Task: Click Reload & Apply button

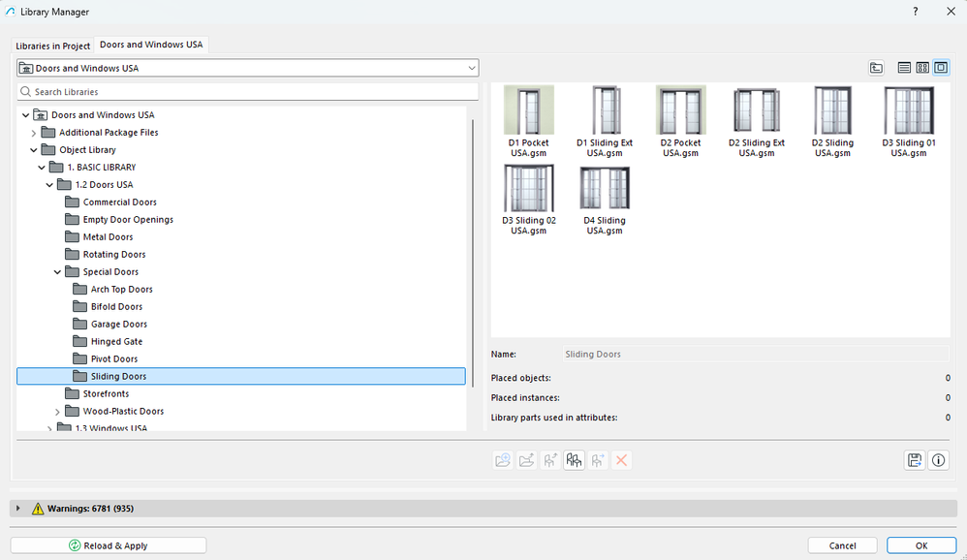Action: tap(109, 545)
